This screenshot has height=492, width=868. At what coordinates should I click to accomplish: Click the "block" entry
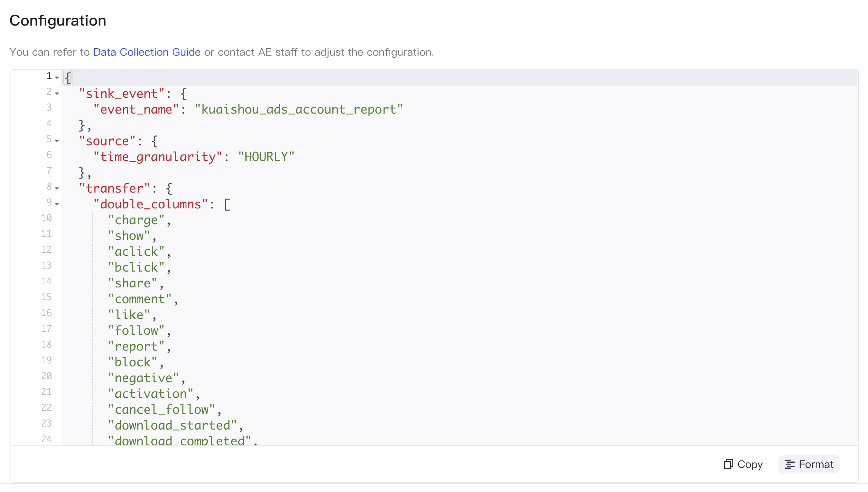[x=132, y=362]
